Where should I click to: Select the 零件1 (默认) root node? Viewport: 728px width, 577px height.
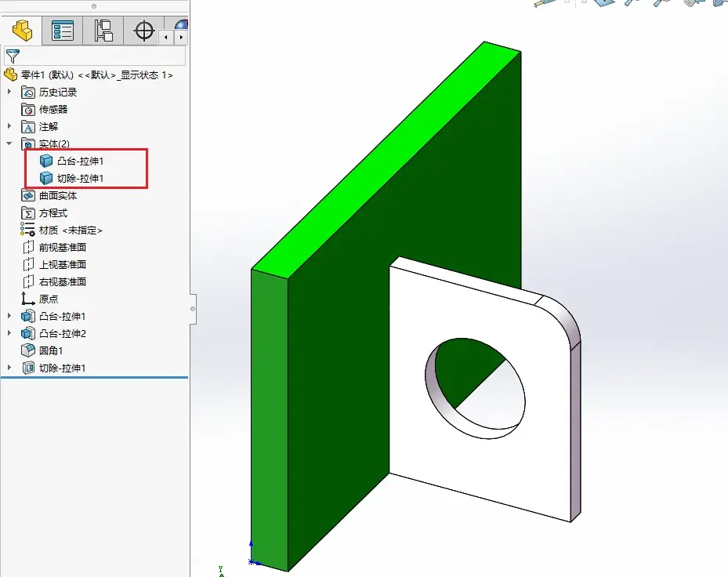(89, 74)
